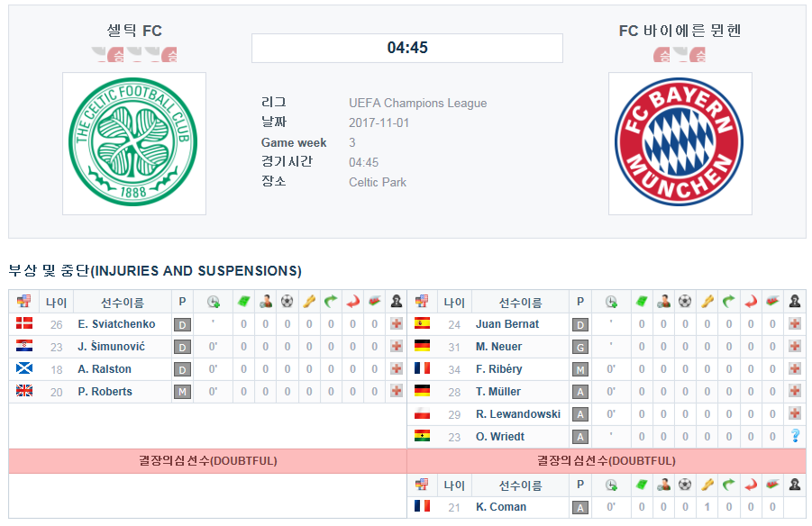Click the nationality flag header icon in Celtic table
The width and height of the screenshot is (812, 526).
[23, 302]
